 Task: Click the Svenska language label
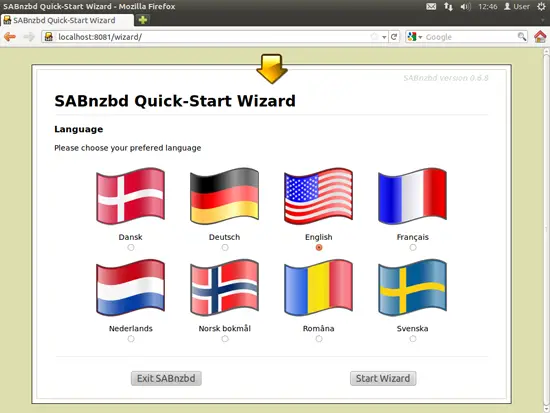pyautogui.click(x=412, y=328)
